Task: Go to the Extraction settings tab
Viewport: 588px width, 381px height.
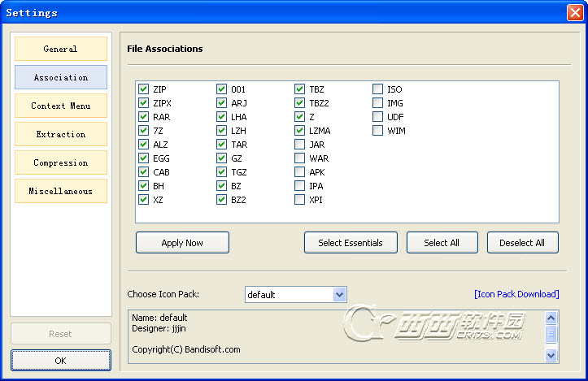Action: click(x=61, y=134)
